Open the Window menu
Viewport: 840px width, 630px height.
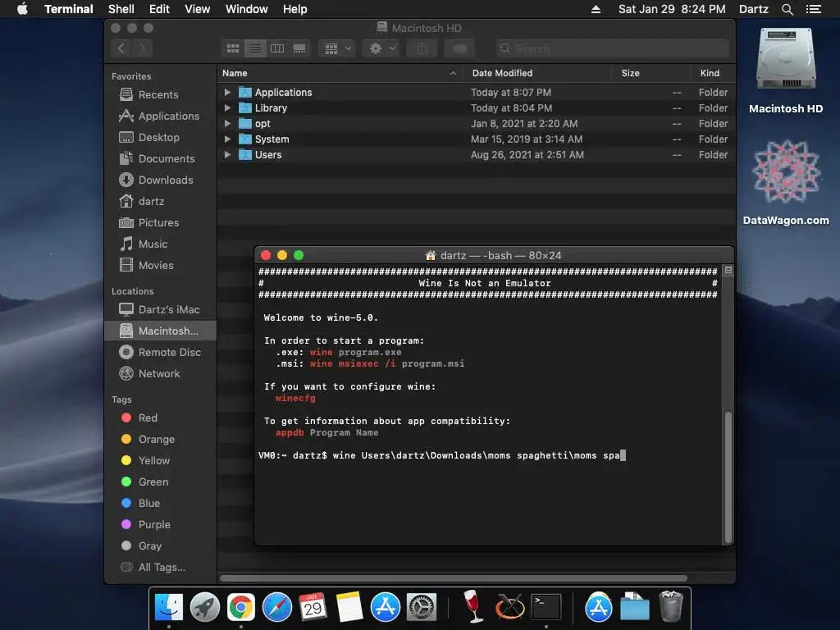click(246, 9)
